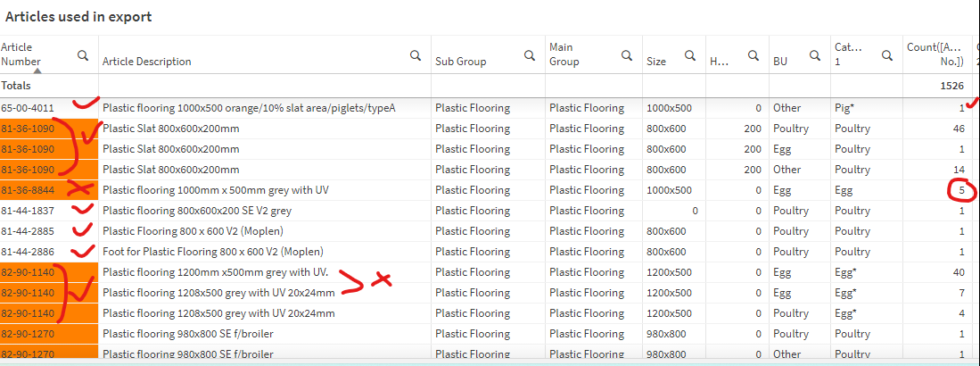Click the Cat... 1 column search icon
This screenshot has height=366, width=980.
pyautogui.click(x=887, y=55)
